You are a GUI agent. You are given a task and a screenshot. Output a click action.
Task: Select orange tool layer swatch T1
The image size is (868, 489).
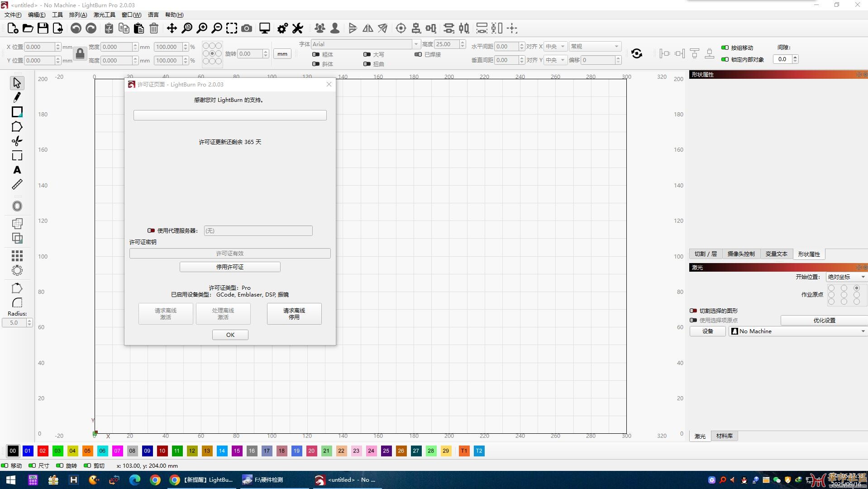point(464,451)
